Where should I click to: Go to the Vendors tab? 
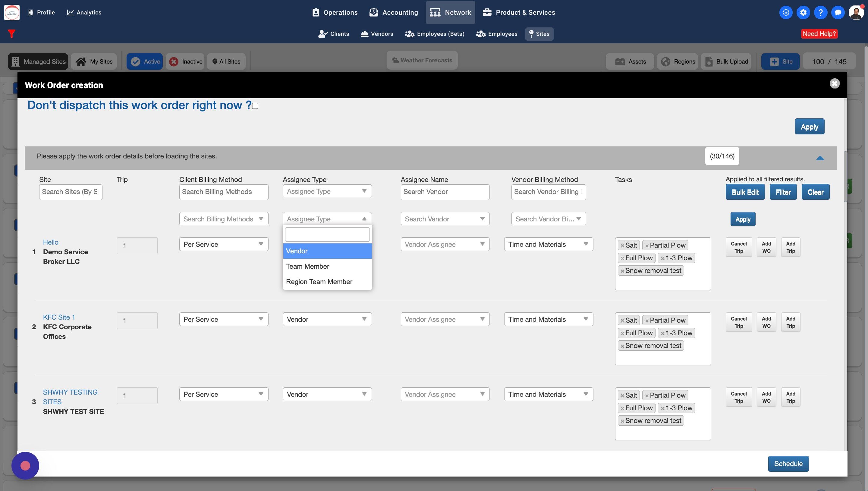[377, 34]
